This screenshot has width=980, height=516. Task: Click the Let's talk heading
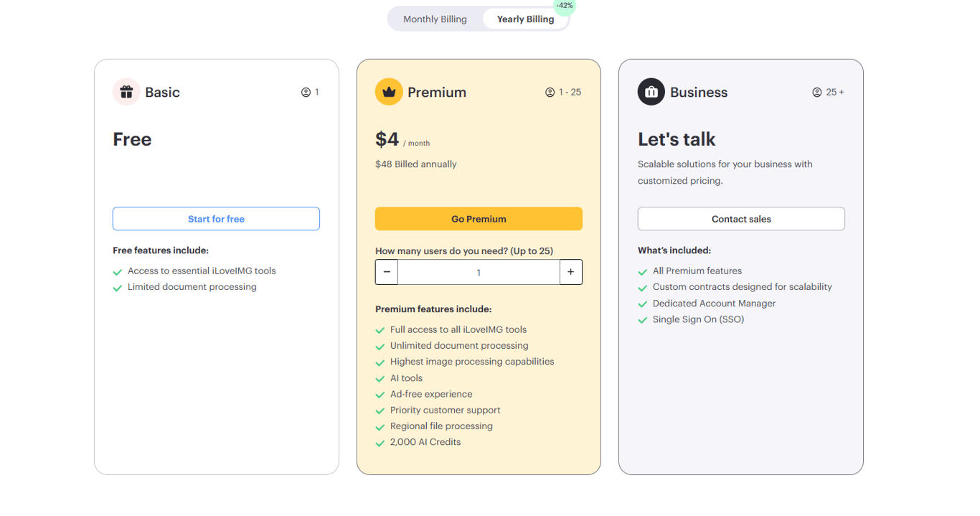coord(677,139)
